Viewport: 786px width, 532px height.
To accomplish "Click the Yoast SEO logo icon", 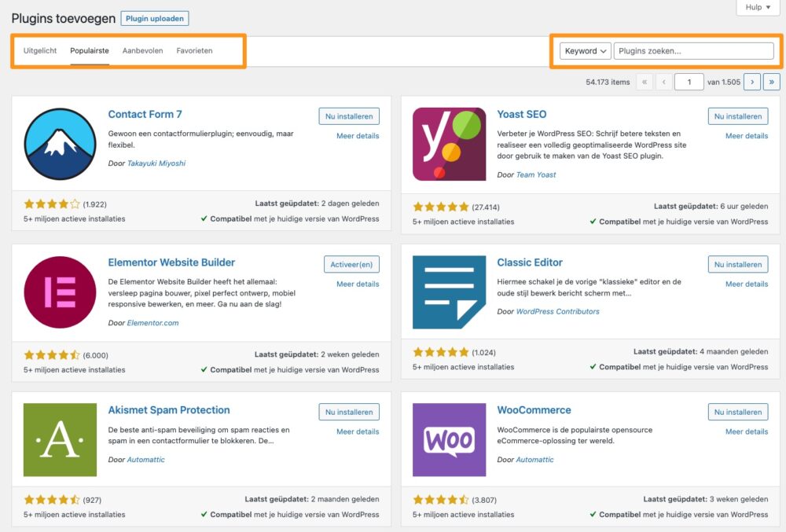I will tap(449, 142).
